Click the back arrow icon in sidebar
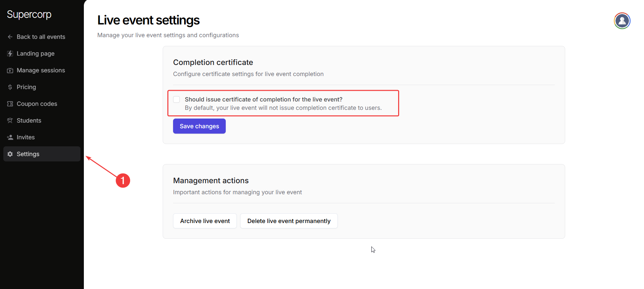The image size is (644, 289). (x=10, y=37)
